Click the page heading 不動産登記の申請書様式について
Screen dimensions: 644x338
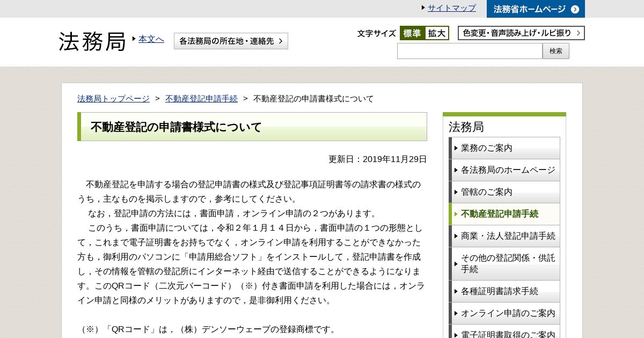click(x=176, y=127)
